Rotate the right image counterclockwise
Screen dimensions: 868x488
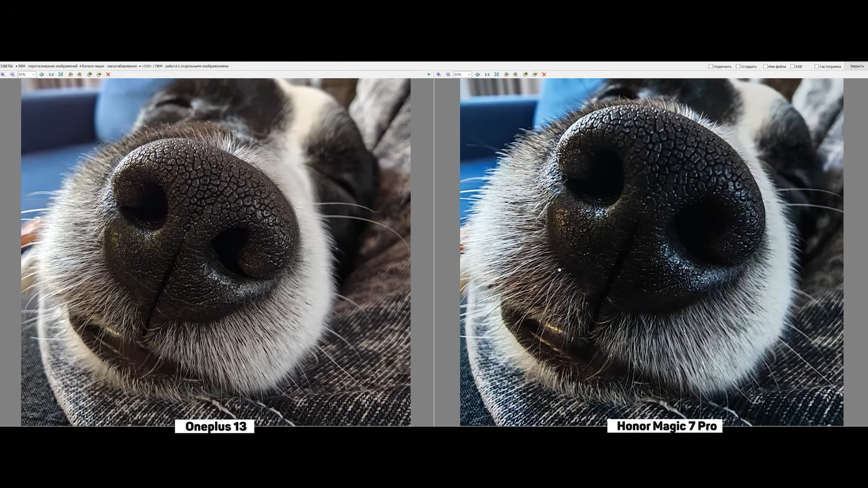click(506, 74)
